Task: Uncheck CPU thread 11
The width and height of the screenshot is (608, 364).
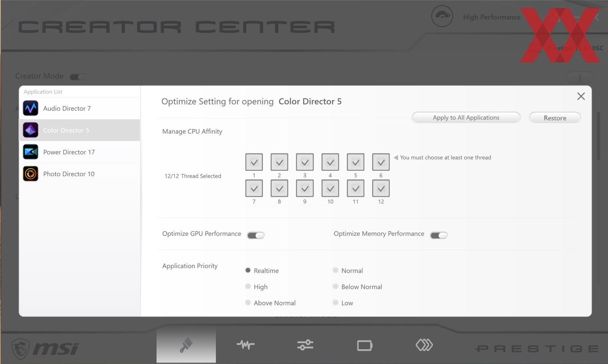Action: (x=356, y=188)
